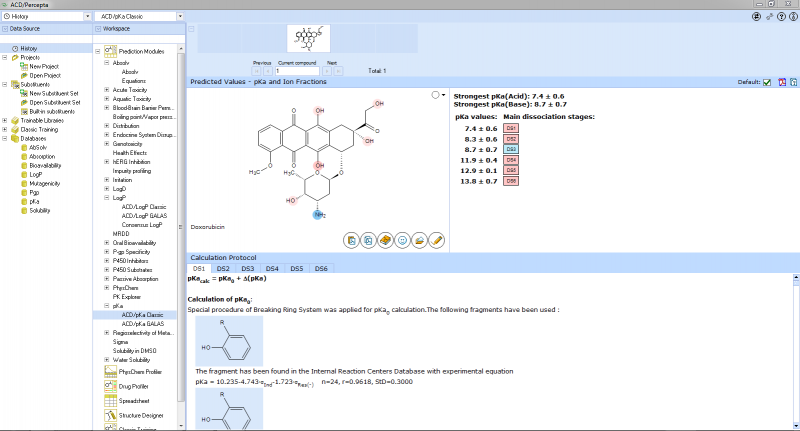Select ACD/pKa GALAS module
This screenshot has width=800, height=431.
(143, 324)
